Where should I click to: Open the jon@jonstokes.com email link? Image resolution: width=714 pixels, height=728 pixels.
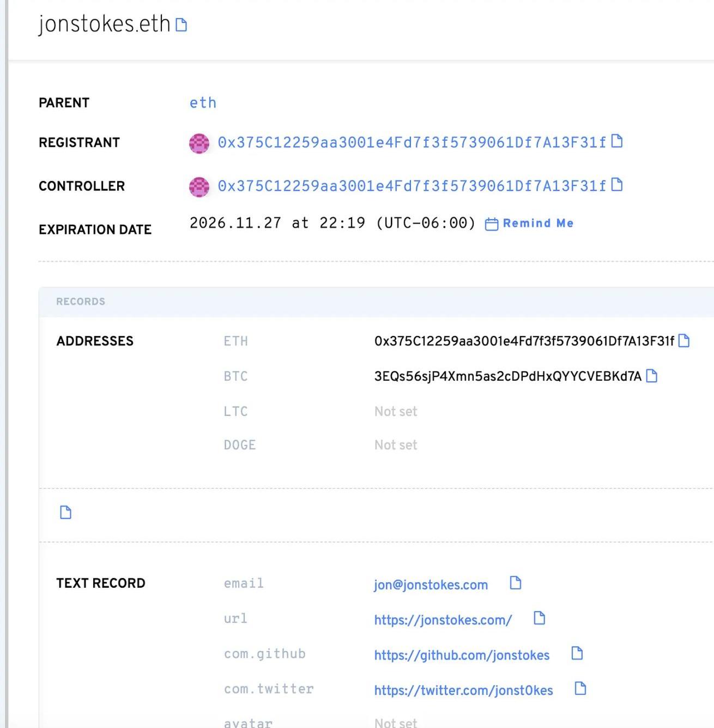pos(431,585)
